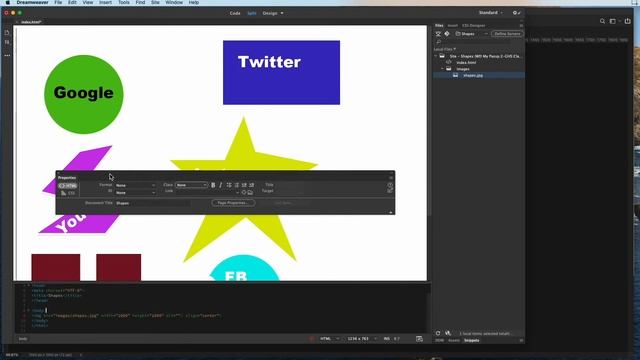
Task: Click the Files panel refresh icon
Action: click(x=438, y=333)
